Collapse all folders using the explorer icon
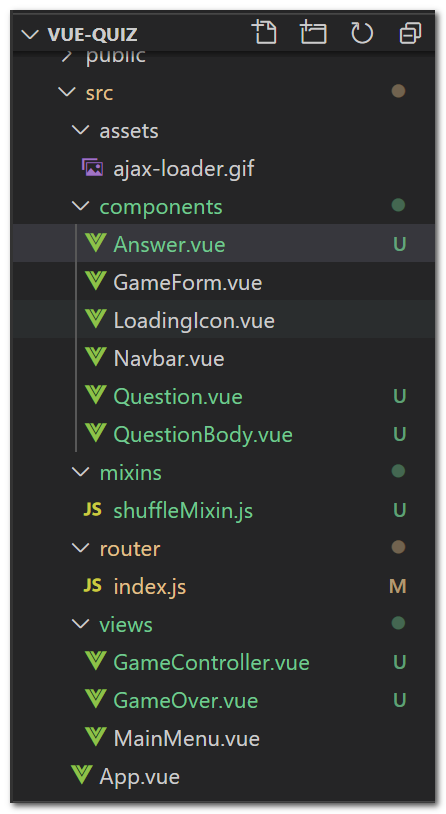The height and width of the screenshot is (814, 446). 410,34
